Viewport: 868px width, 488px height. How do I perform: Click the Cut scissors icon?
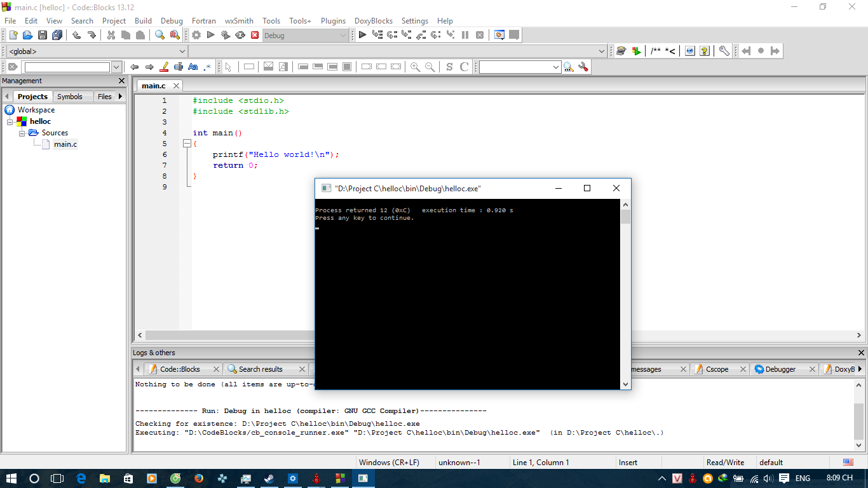coord(111,36)
